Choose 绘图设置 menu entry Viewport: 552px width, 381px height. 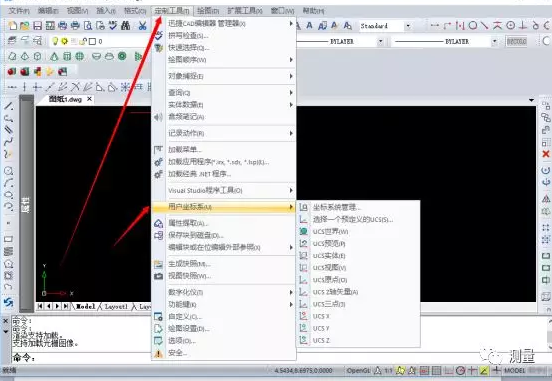(189, 329)
